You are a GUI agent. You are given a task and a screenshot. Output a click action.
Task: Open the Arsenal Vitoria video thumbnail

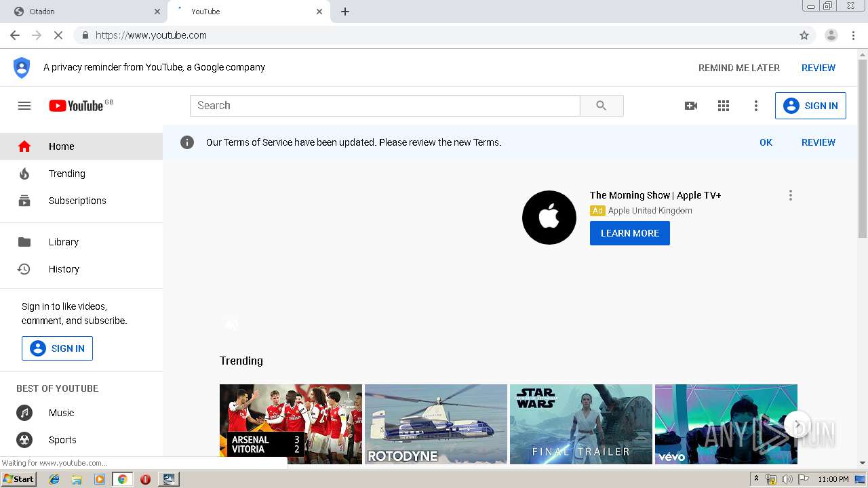coord(291,424)
